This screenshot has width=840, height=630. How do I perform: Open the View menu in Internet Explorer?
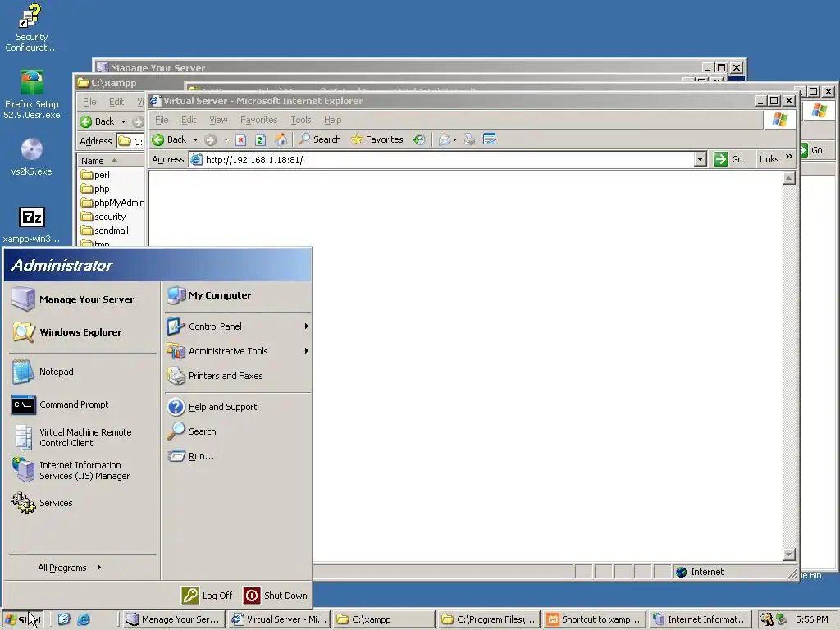click(x=218, y=120)
